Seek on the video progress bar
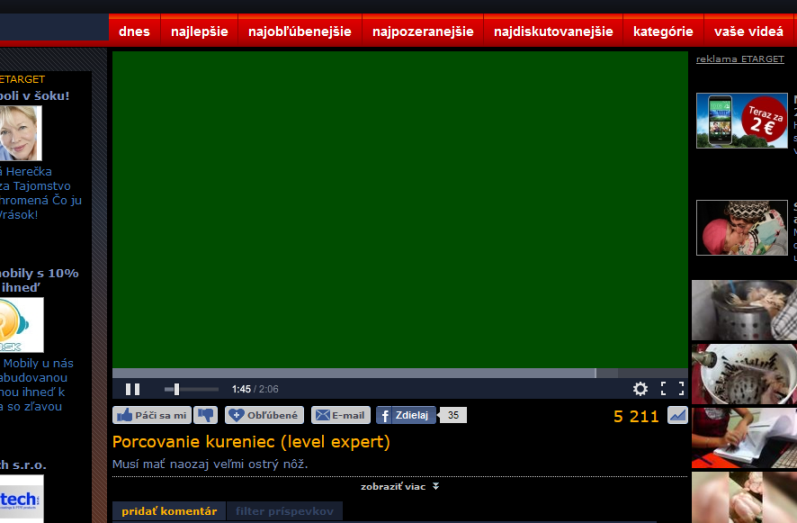The image size is (797, 523). [x=400, y=373]
